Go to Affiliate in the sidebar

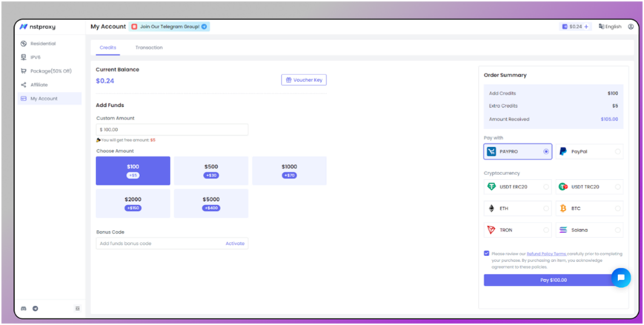tap(39, 85)
